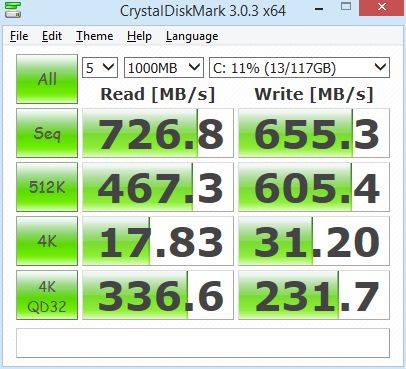Open the Help menu
406x369 pixels.
point(139,36)
